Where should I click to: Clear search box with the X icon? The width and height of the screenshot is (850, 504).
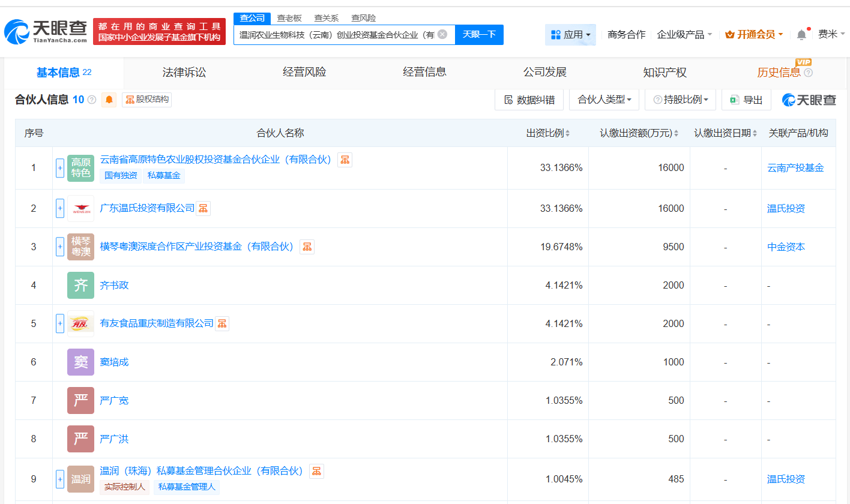442,34
